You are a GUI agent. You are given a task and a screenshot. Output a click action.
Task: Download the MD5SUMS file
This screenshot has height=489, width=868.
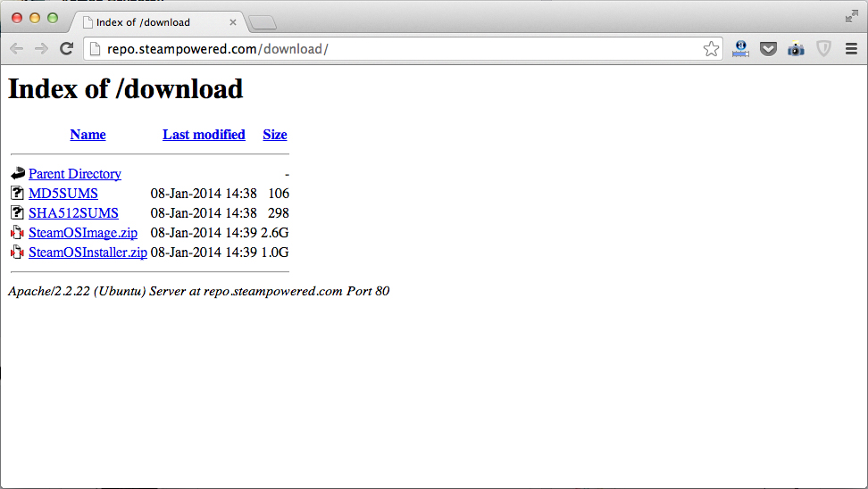[63, 193]
